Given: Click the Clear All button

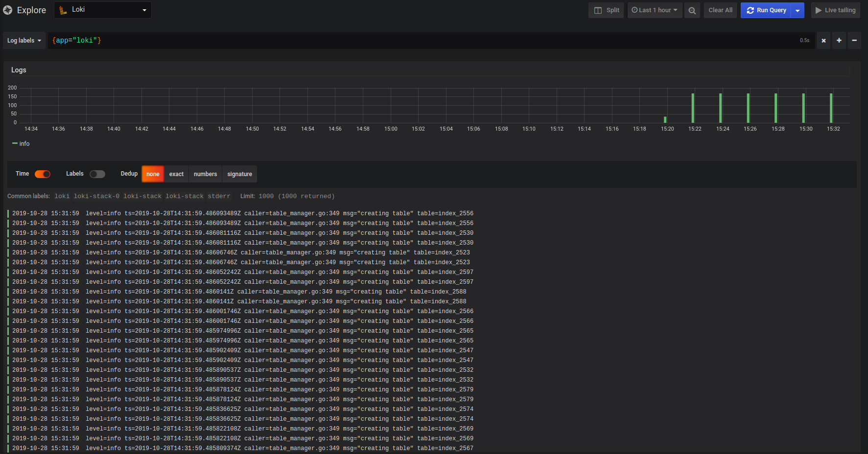Looking at the screenshot, I should click(x=720, y=10).
